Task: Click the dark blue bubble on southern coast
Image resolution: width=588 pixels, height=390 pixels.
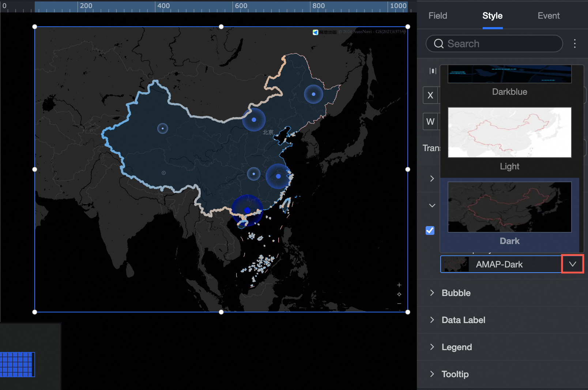Action: [247, 210]
